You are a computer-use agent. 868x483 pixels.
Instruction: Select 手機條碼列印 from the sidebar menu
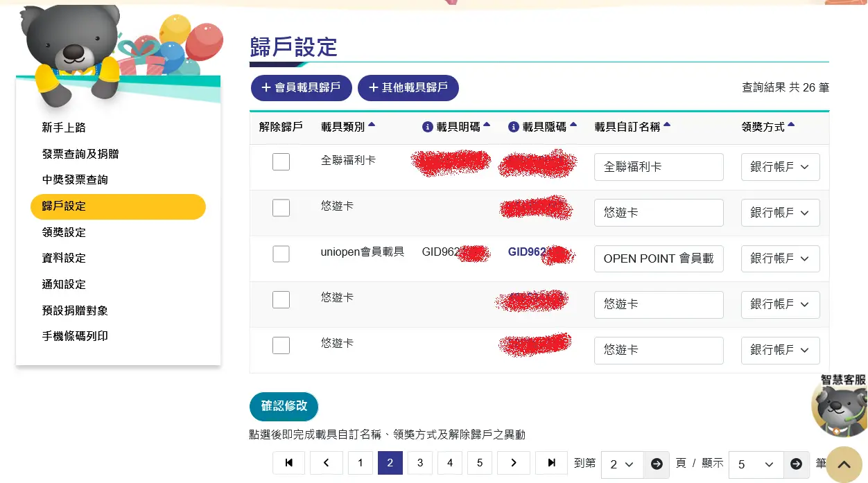(x=75, y=336)
